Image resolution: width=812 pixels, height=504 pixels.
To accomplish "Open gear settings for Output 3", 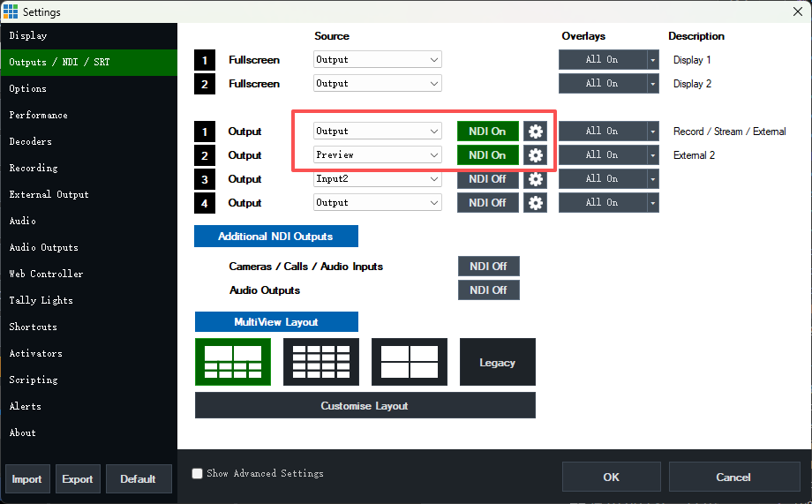I will click(535, 178).
